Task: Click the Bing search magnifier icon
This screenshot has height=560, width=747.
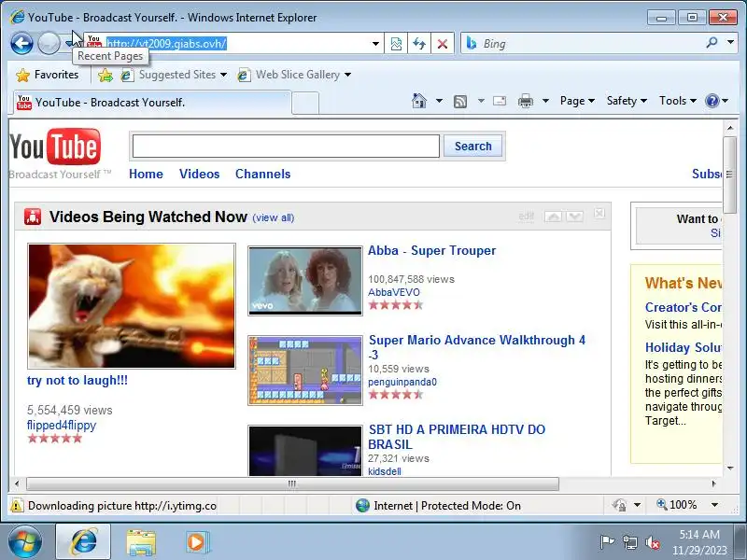Action: pos(712,43)
